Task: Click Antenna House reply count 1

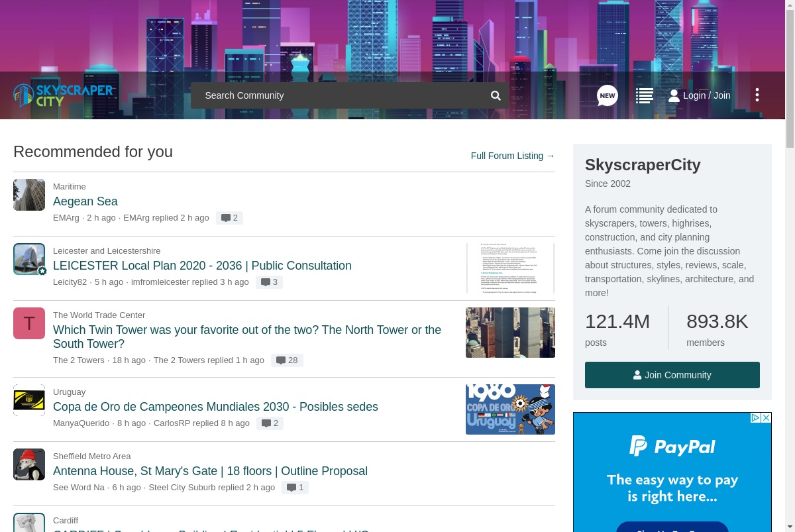Action: point(295,488)
